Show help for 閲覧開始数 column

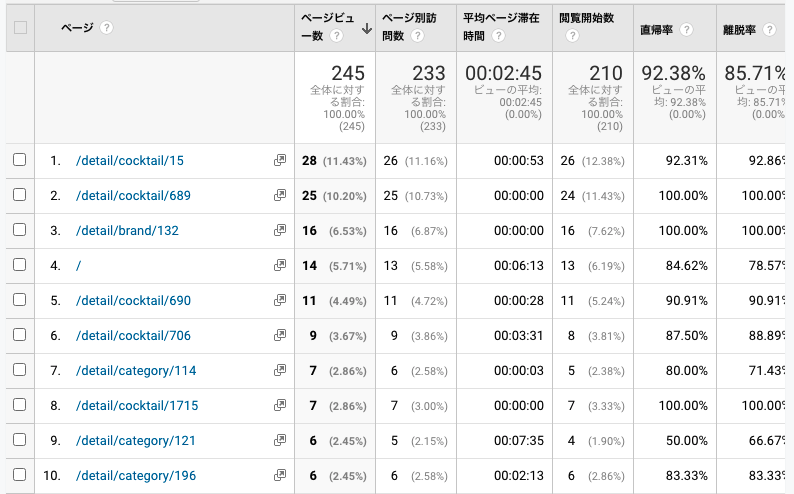point(572,37)
